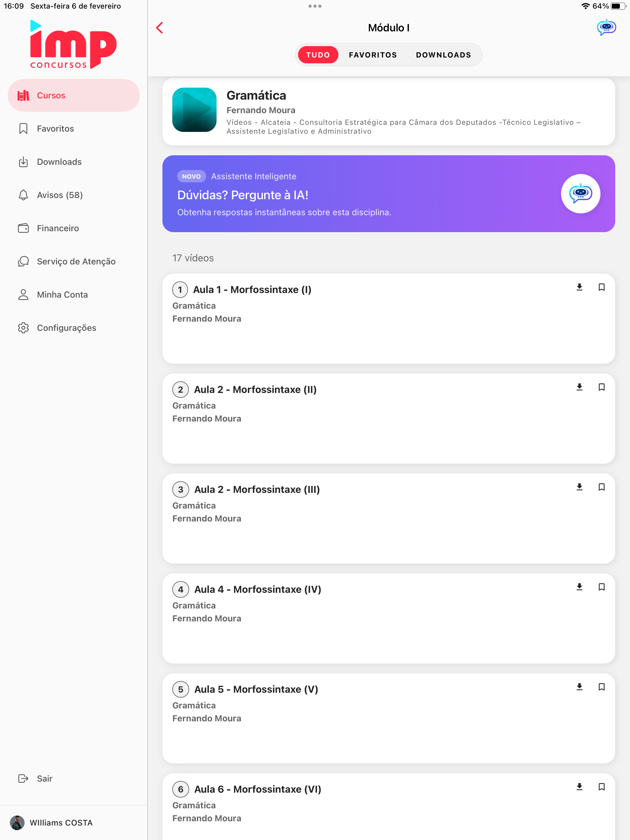Bookmark Aula 5 - Morfossintaxe (V)
The height and width of the screenshot is (840, 630).
click(x=601, y=687)
